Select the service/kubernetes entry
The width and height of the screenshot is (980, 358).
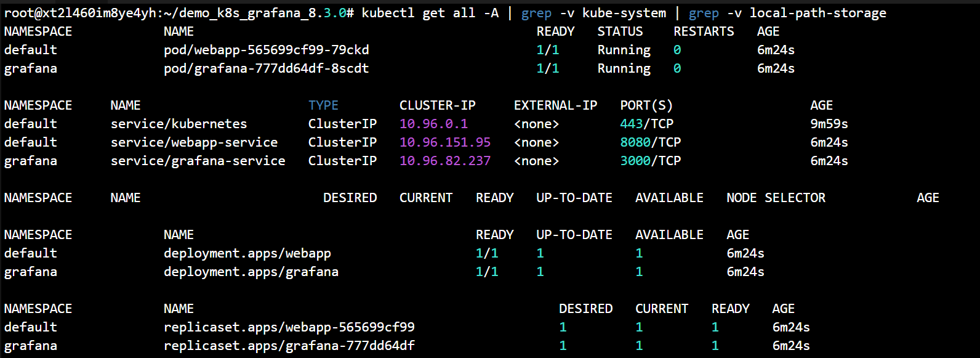(x=179, y=124)
